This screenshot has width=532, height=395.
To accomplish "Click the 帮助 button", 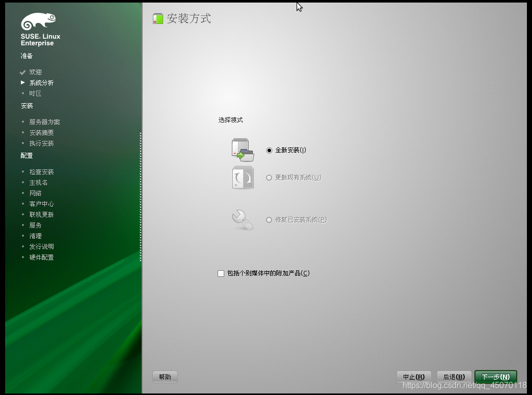I will pyautogui.click(x=165, y=377).
